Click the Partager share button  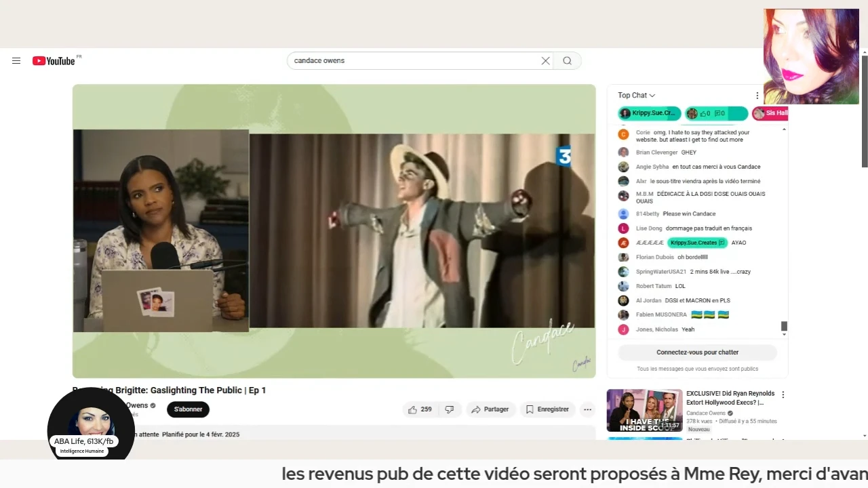pyautogui.click(x=490, y=409)
